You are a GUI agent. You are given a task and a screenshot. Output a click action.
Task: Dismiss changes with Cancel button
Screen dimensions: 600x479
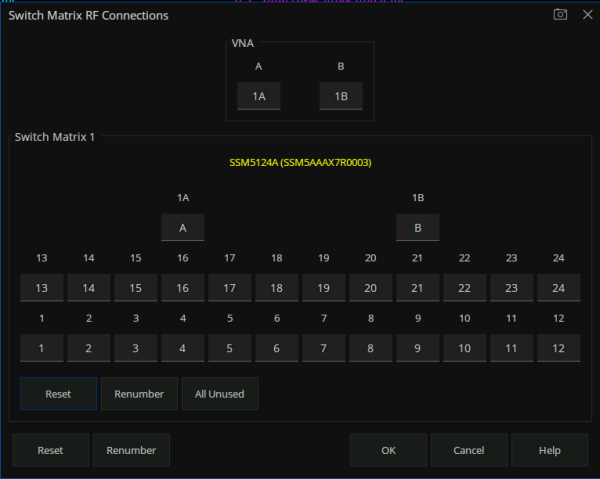[x=469, y=450]
